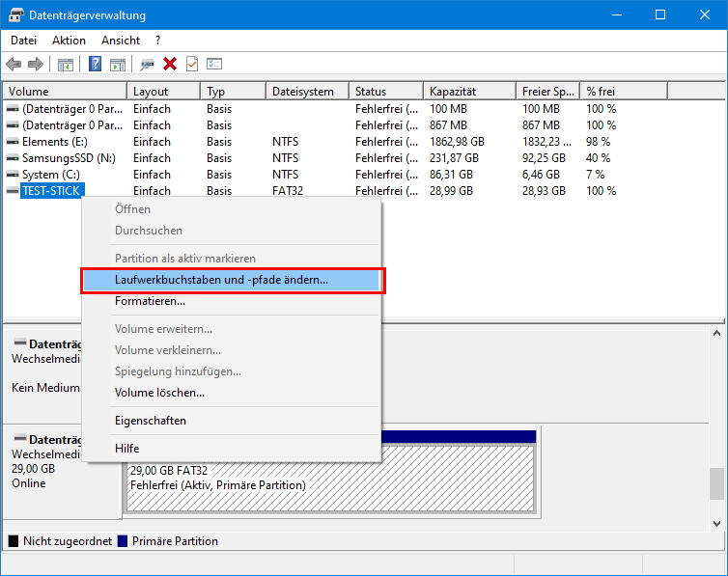Viewport: 728px width, 576px height.
Task: Click the black Nicht zugeordnet legend swatch
Action: [x=14, y=541]
